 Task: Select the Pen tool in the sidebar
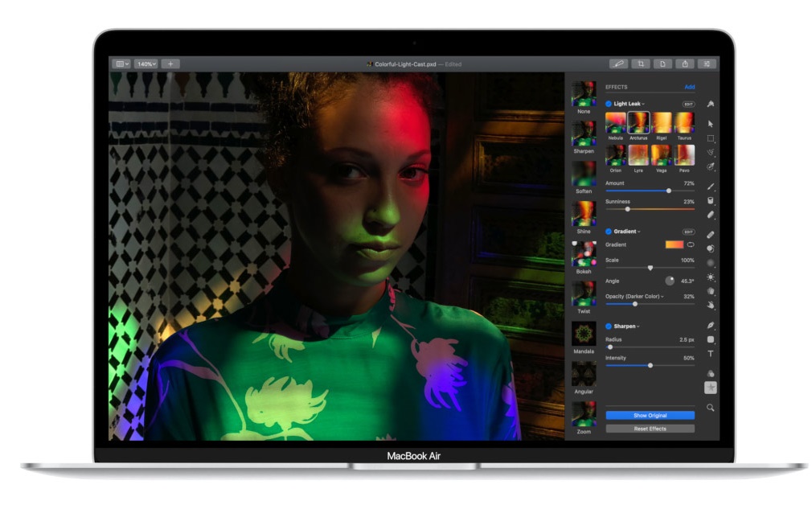click(710, 326)
